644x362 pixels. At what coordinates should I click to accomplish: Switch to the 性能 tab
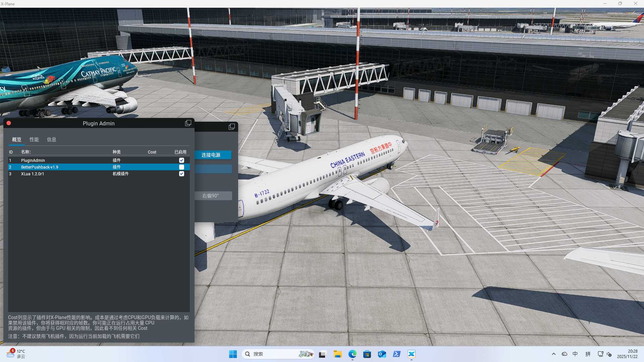pyautogui.click(x=34, y=139)
